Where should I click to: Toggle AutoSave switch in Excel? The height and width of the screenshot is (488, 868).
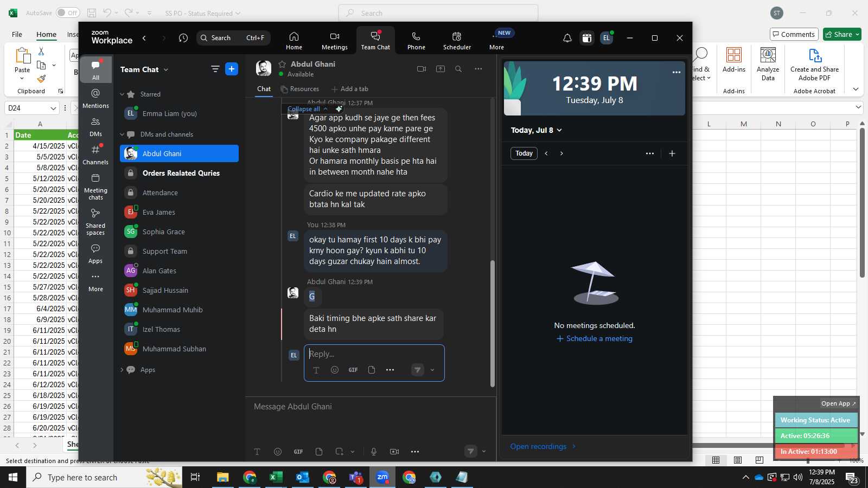click(68, 13)
